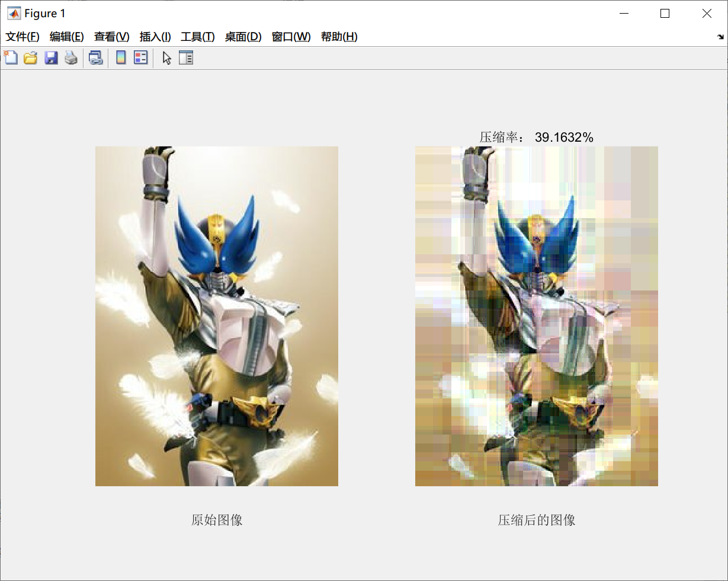Screen dimensions: 728x581
Task: Maximize the Figure 1 window
Action: 665,13
